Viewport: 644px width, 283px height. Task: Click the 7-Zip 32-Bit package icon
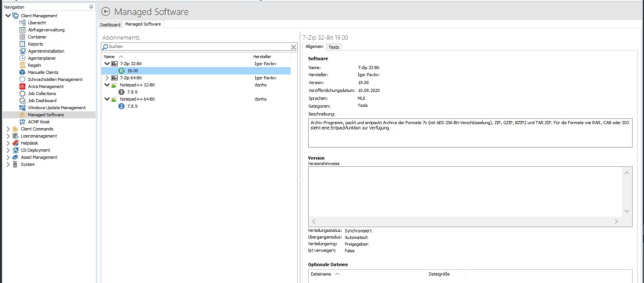point(115,64)
